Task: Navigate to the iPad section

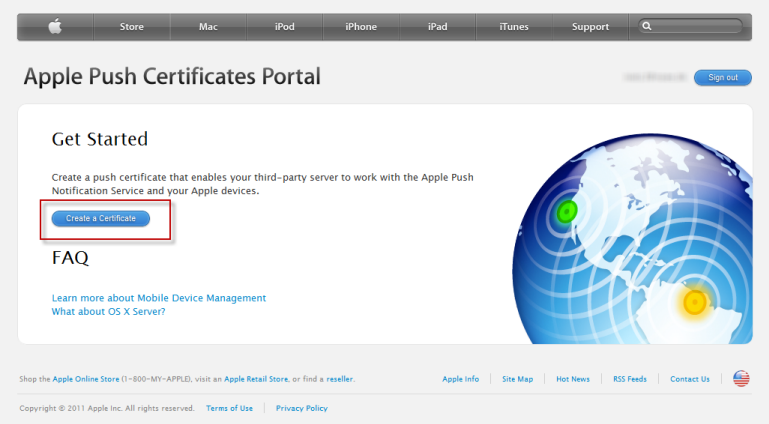Action: point(437,27)
